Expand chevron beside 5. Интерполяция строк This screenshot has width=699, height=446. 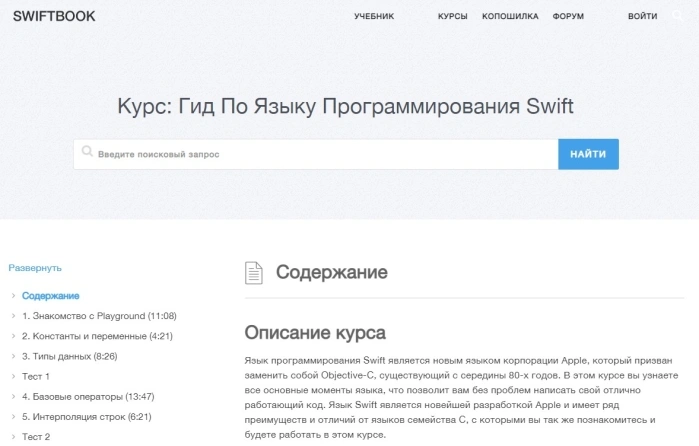(13, 416)
